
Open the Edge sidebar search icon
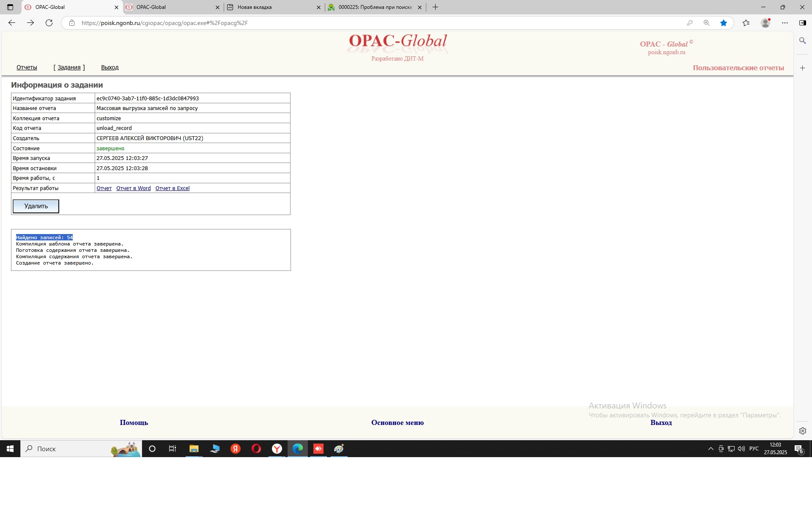click(x=802, y=41)
